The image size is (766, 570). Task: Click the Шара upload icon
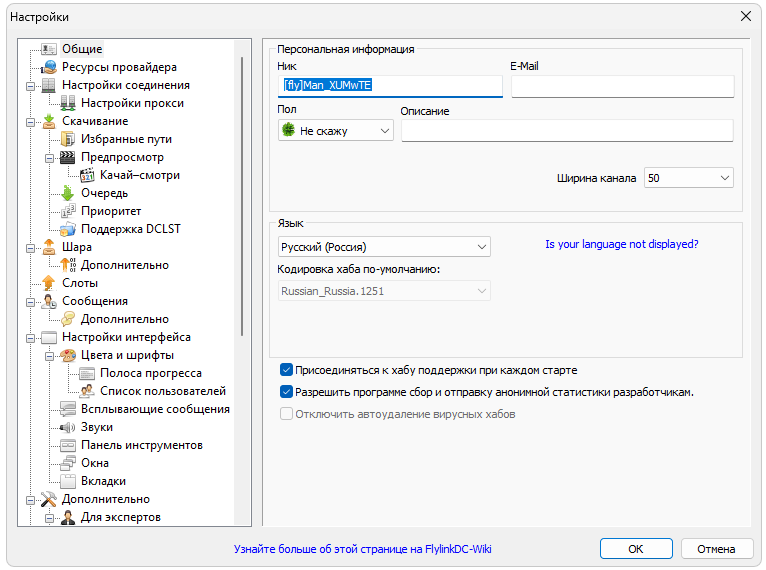49,247
